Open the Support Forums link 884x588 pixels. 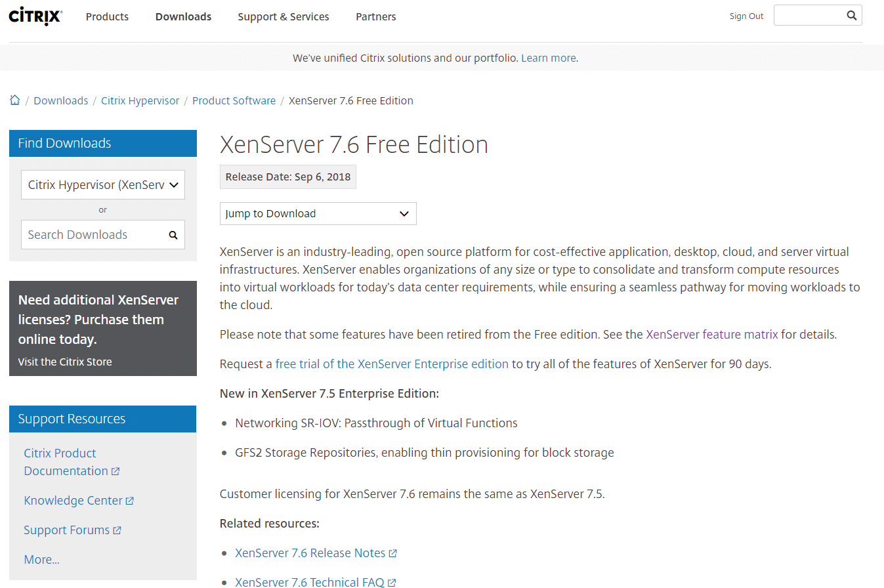click(67, 530)
